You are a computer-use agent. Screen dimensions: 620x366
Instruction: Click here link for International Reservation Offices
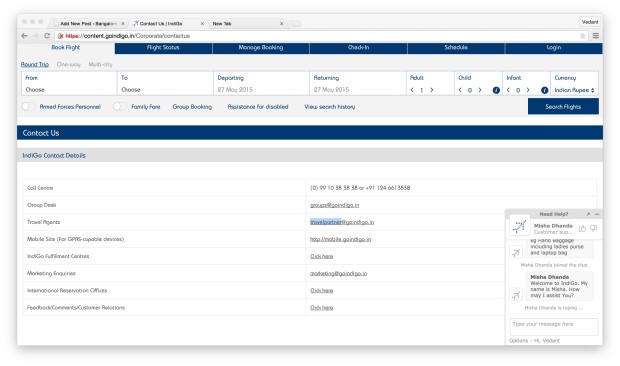pyautogui.click(x=321, y=291)
